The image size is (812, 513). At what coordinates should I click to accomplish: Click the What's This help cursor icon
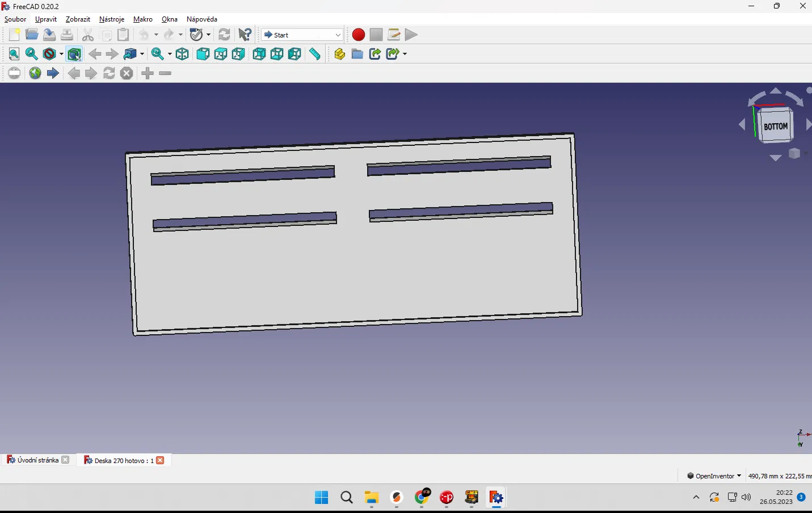pyautogui.click(x=245, y=35)
